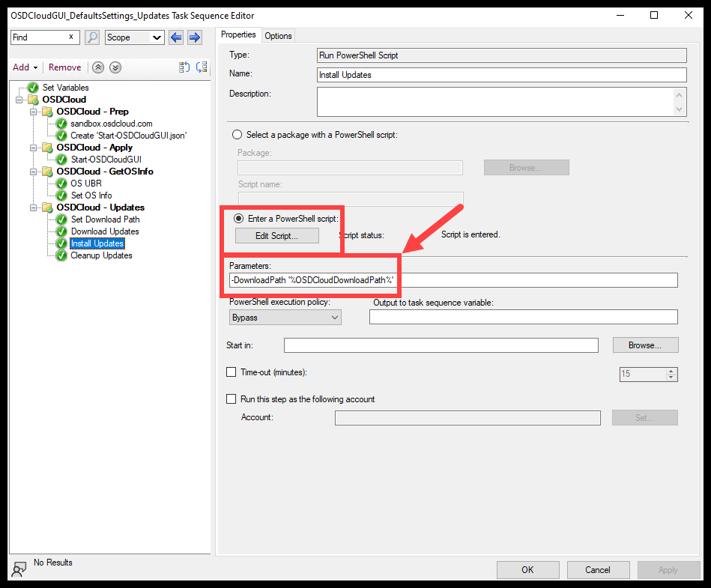Enable the Time-out minutes checkbox
Viewport: 711px width, 588px height.
tap(232, 372)
